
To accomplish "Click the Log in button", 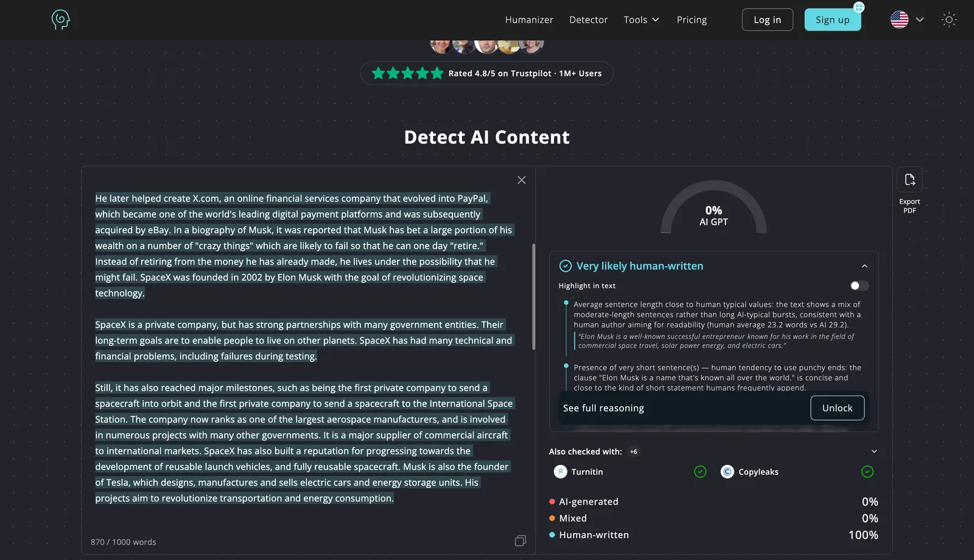I will click(767, 19).
